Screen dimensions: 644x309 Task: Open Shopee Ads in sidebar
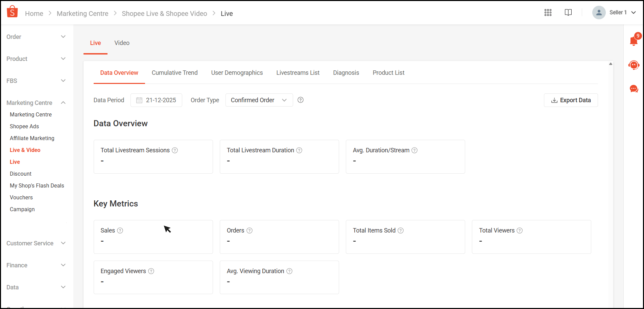point(24,126)
